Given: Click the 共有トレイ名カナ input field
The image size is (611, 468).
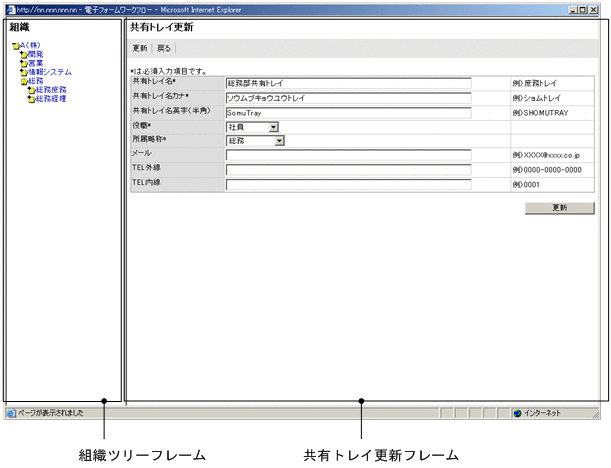Looking at the screenshot, I should click(x=348, y=99).
